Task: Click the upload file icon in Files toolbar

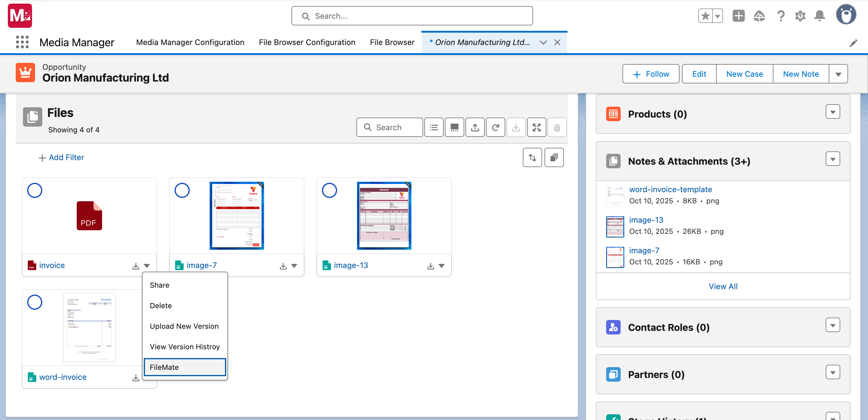Action: pyautogui.click(x=475, y=128)
